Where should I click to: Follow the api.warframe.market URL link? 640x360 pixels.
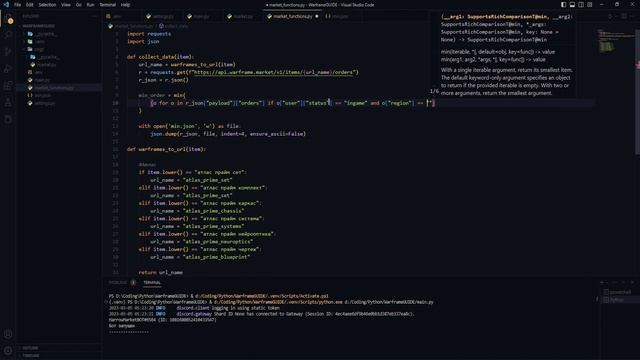pos(273,72)
